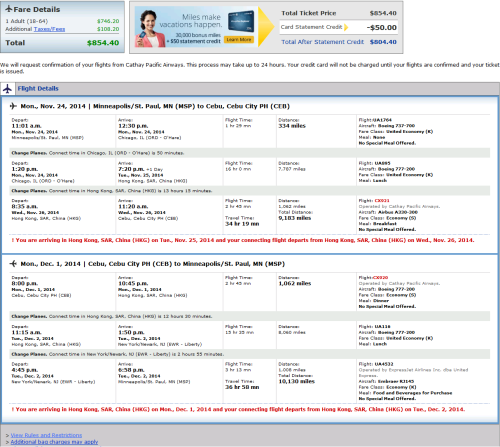Click the small arrow after Card Statement Credit
Viewport: 500px width, 447px height.
346,27
